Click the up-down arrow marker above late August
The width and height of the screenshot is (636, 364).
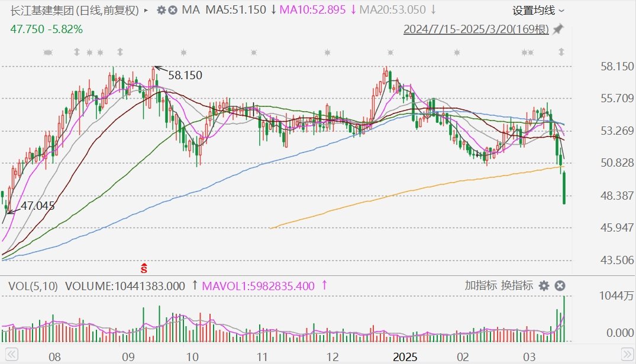pos(120,52)
